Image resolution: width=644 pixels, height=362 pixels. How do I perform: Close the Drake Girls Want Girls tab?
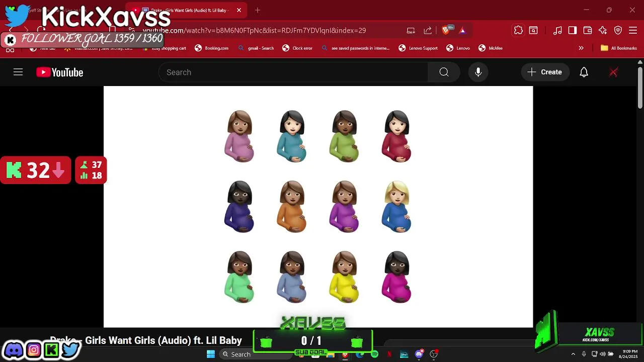[239, 10]
